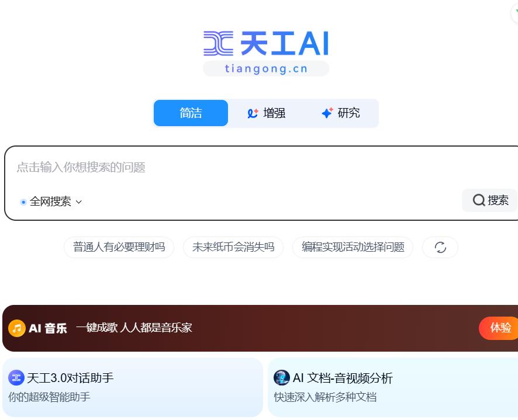The height and width of the screenshot is (420, 518).
Task: Click the chevron next to 全网搜索
Action: point(79,202)
